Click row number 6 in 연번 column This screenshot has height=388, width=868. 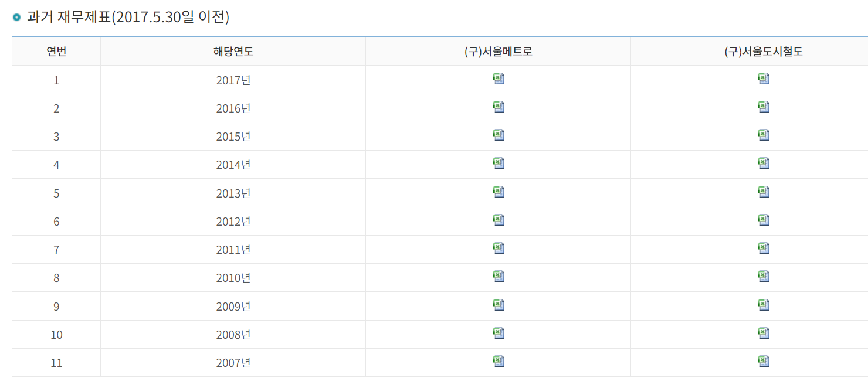[x=56, y=222]
